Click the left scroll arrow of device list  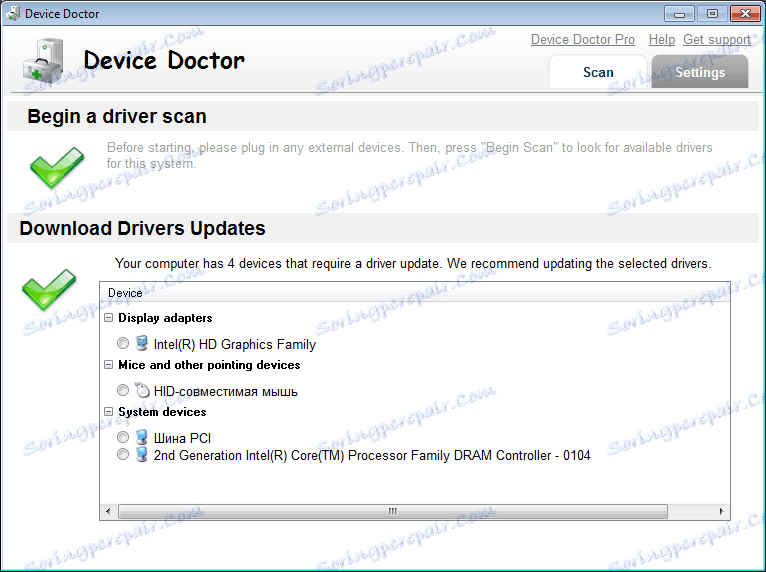[108, 511]
